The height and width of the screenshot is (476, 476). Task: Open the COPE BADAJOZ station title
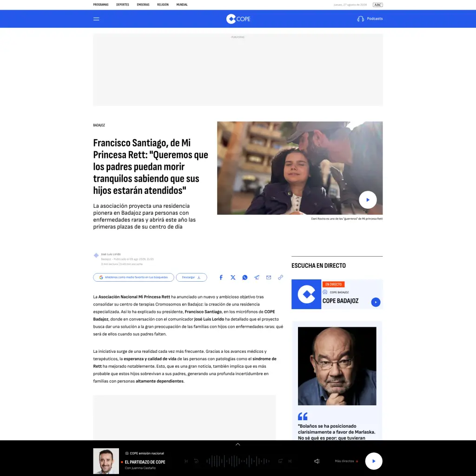340,301
